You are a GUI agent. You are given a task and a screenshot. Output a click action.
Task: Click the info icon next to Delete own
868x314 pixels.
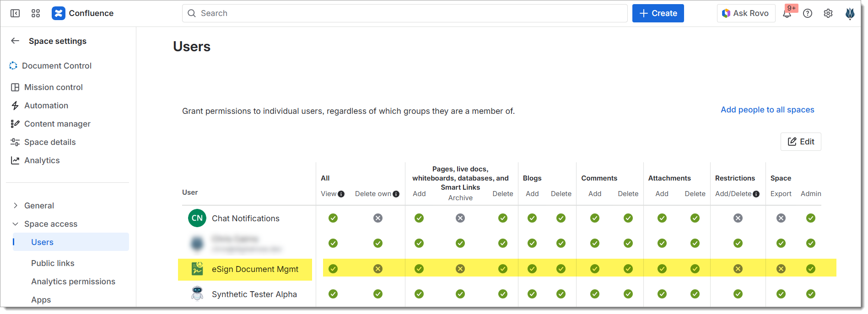click(x=396, y=194)
